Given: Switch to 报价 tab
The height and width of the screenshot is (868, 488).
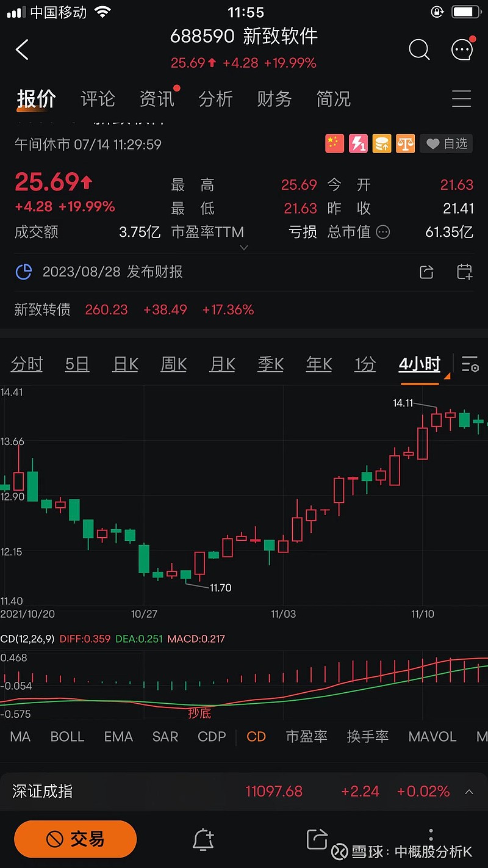Looking at the screenshot, I should [x=37, y=99].
